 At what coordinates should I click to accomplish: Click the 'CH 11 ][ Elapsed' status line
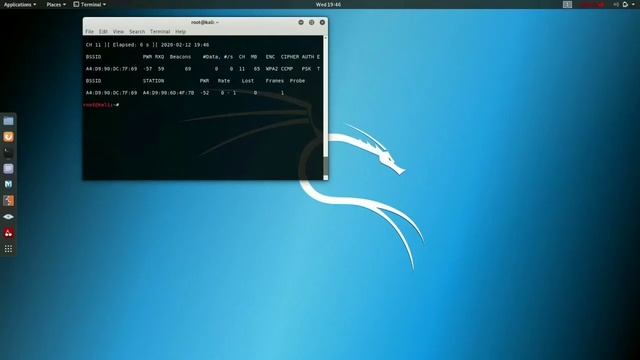coord(147,45)
